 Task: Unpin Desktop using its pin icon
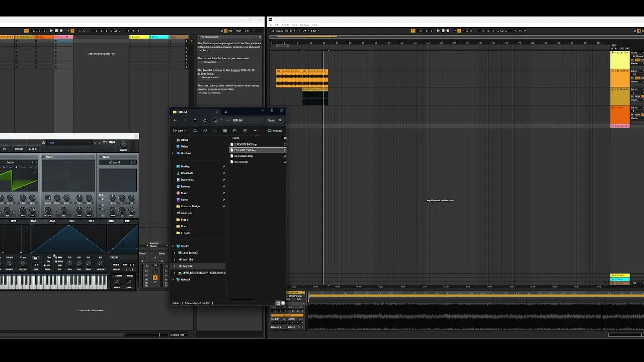pos(224,166)
